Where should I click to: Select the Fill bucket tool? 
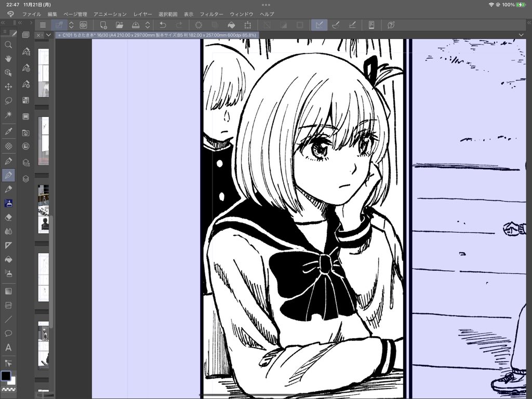[8, 260]
